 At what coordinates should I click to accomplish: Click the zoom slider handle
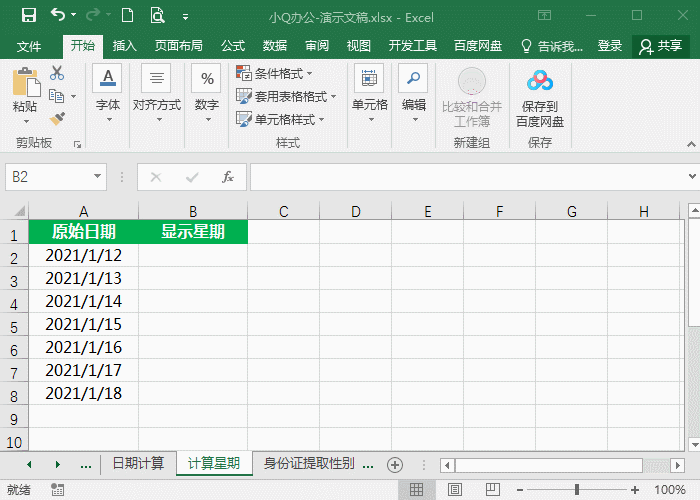577,490
